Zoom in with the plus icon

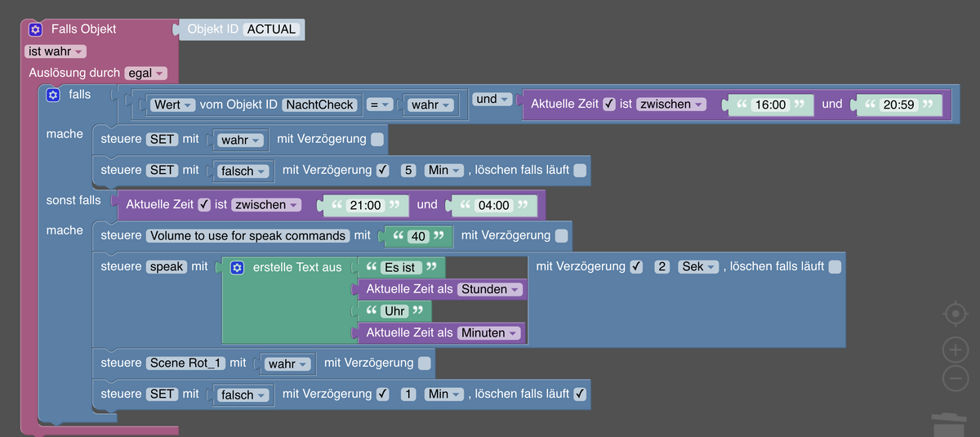[955, 350]
